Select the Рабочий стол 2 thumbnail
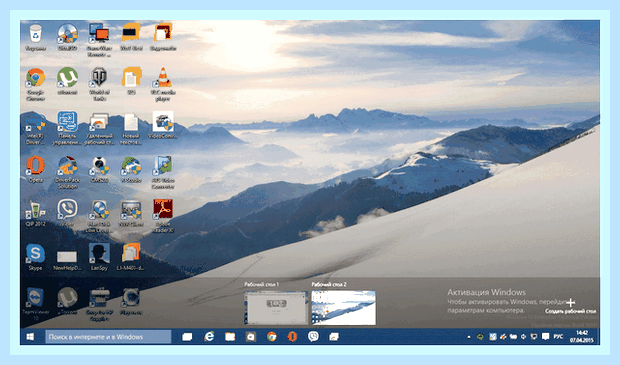 344,308
